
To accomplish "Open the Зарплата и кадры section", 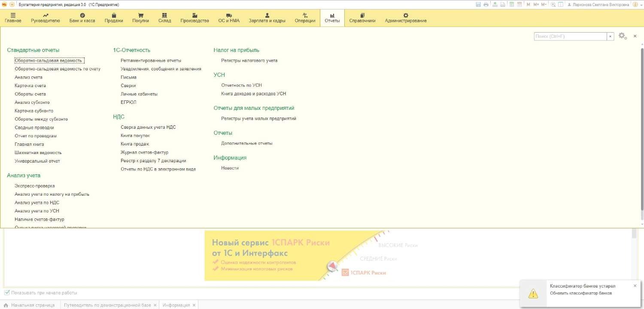I will (267, 18).
